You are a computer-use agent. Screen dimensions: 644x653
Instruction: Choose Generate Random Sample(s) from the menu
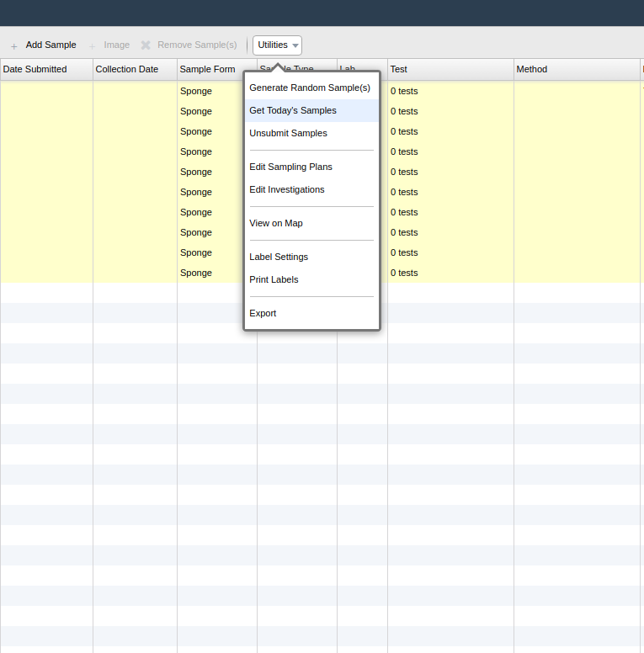tap(311, 88)
